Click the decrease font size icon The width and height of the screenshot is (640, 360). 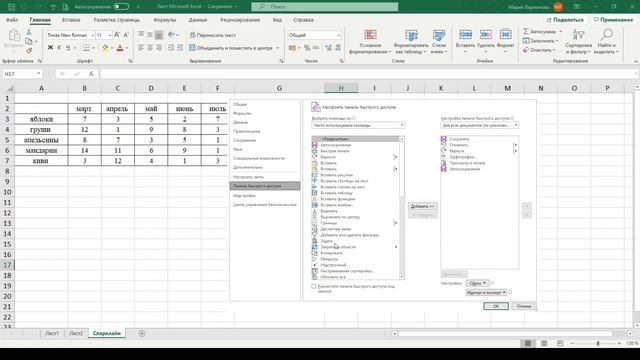[126, 35]
